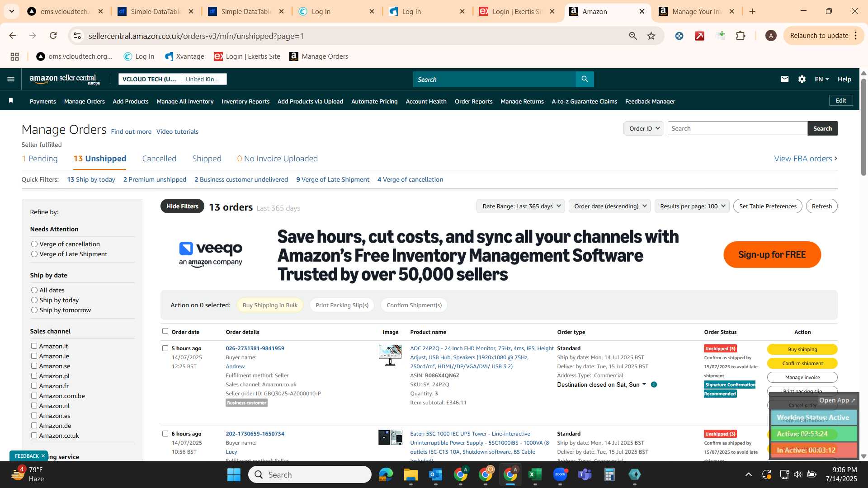Open Microsoft Edge from taskbar
868x488 pixels.
coord(386,474)
